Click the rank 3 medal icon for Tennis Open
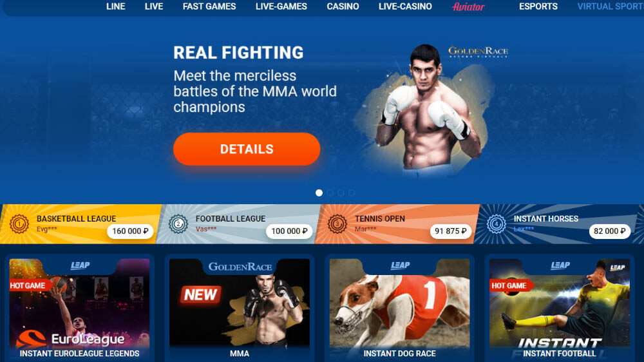The height and width of the screenshot is (362, 644). coord(337,224)
